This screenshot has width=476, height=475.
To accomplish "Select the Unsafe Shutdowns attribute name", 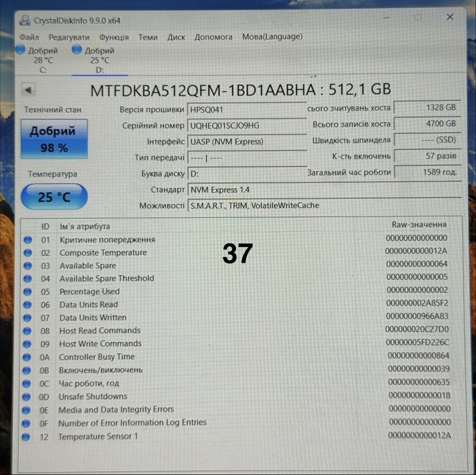I will pyautogui.click(x=93, y=397).
